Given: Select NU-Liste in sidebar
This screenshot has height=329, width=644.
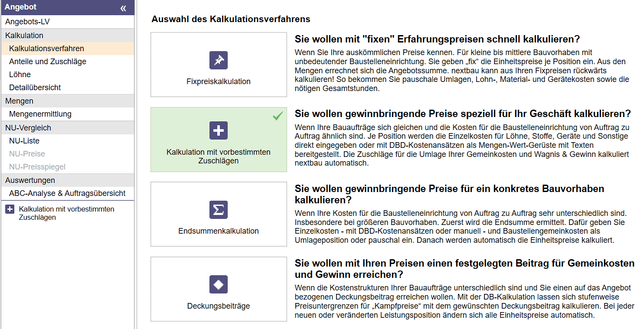Looking at the screenshot, I should click(24, 141).
